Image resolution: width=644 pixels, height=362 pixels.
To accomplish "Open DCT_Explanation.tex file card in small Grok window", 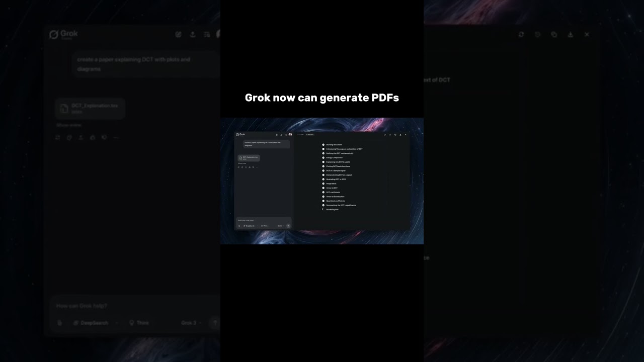I will click(x=249, y=158).
